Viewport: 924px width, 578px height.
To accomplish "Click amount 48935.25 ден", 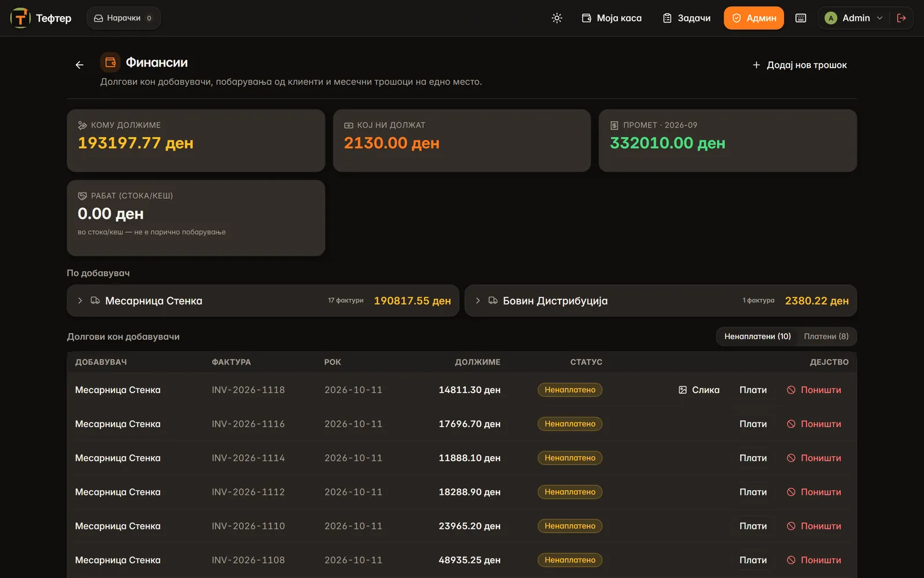I will pos(470,561).
